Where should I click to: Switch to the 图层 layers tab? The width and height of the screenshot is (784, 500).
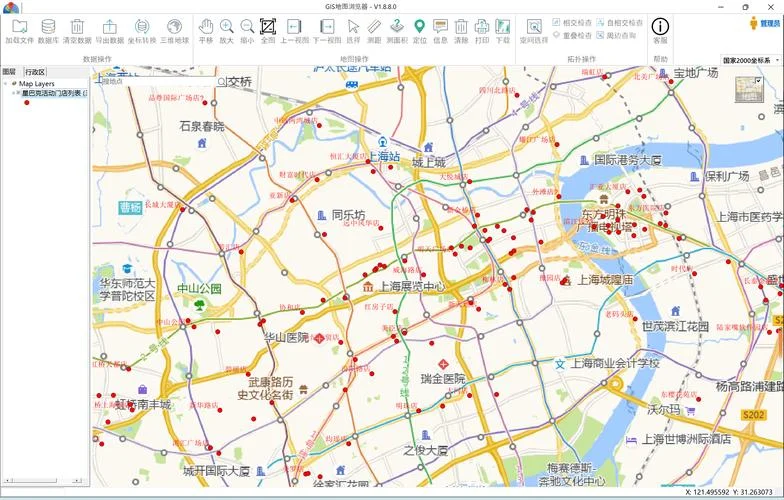point(10,72)
